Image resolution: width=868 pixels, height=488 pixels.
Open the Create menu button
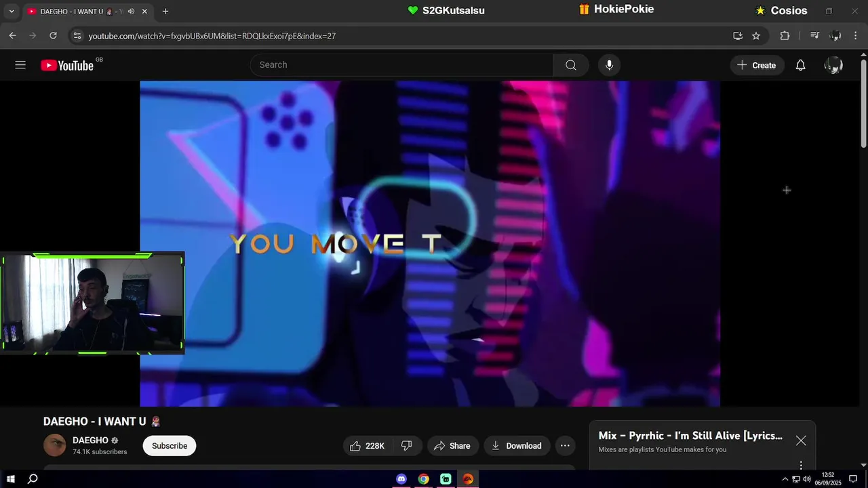click(757, 65)
